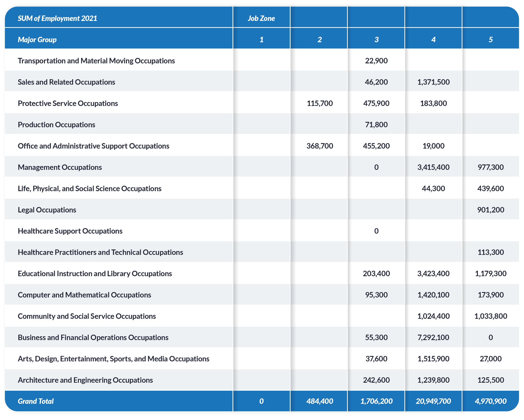Select 'Computer and Mathematical Occupations' row label
The width and height of the screenshot is (524, 420).
[x=84, y=295]
